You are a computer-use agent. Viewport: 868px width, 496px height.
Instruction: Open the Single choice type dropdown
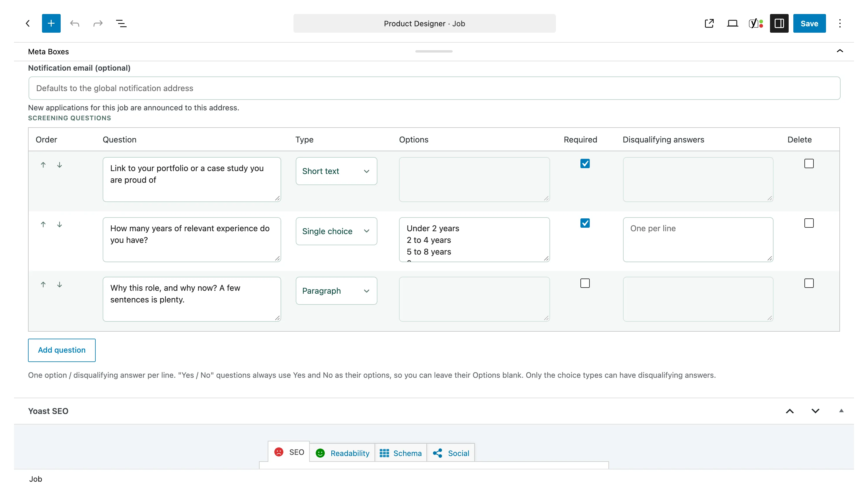pos(336,231)
